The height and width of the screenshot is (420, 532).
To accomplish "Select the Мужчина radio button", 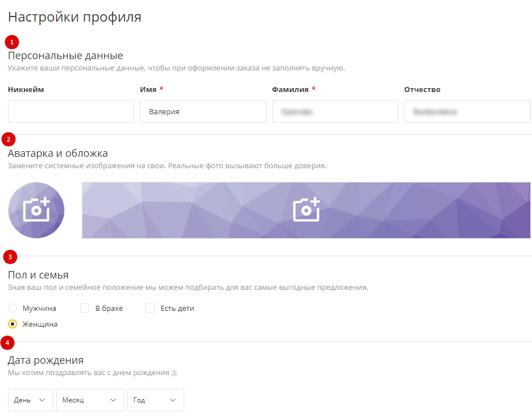I will 13,309.
